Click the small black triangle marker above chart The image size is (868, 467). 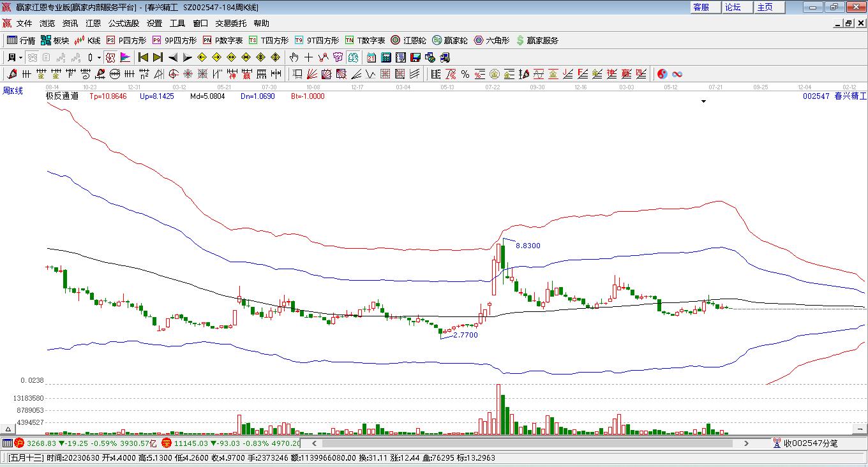point(703,101)
